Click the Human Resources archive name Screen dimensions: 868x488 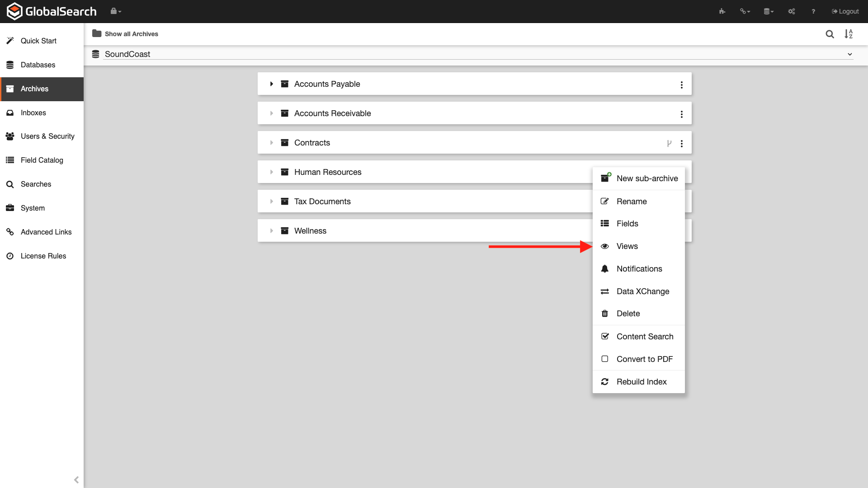(328, 172)
